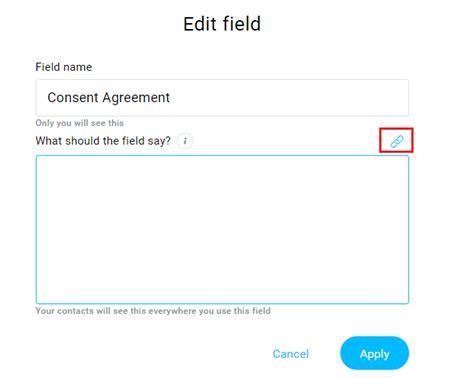
Task: Confirm with the blue Apply button
Action: (374, 353)
